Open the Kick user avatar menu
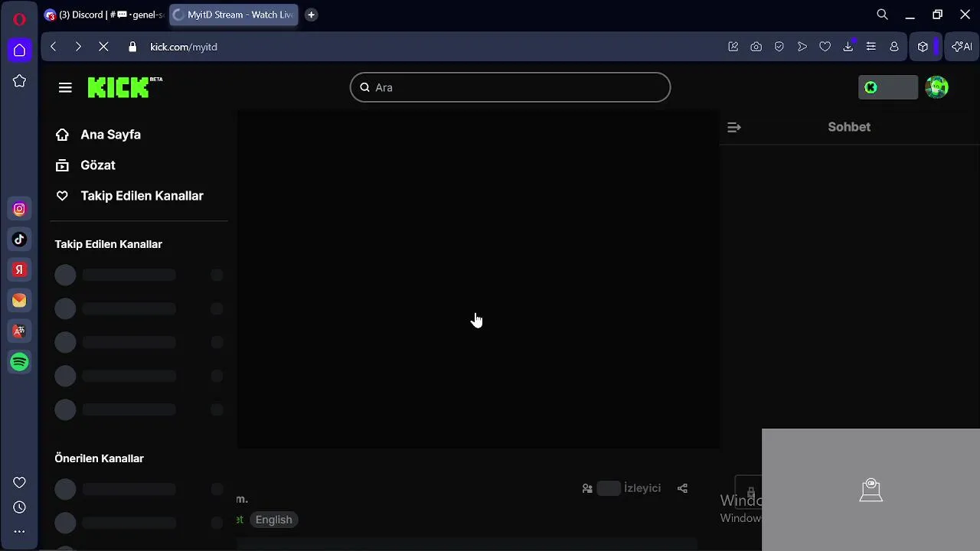The image size is (980, 551). point(936,87)
